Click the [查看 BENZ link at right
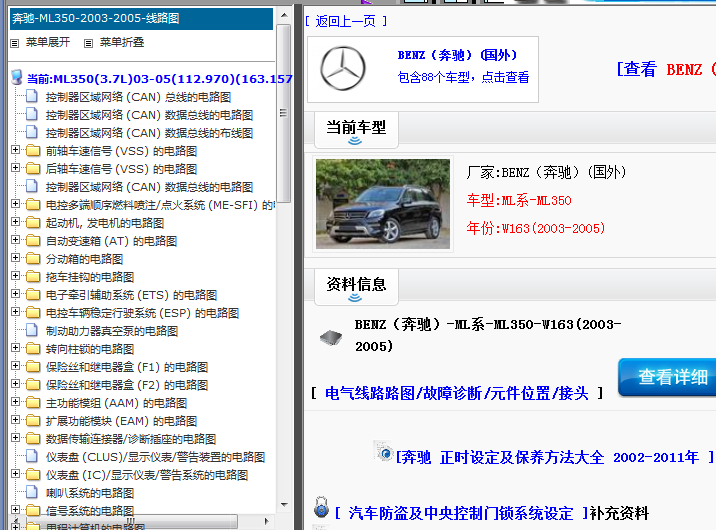This screenshot has width=716, height=530. click(x=666, y=69)
